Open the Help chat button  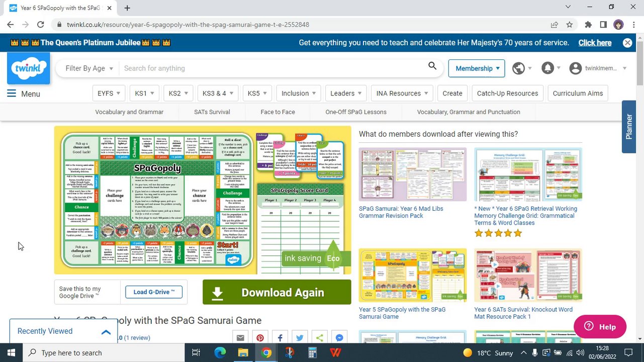pyautogui.click(x=600, y=327)
